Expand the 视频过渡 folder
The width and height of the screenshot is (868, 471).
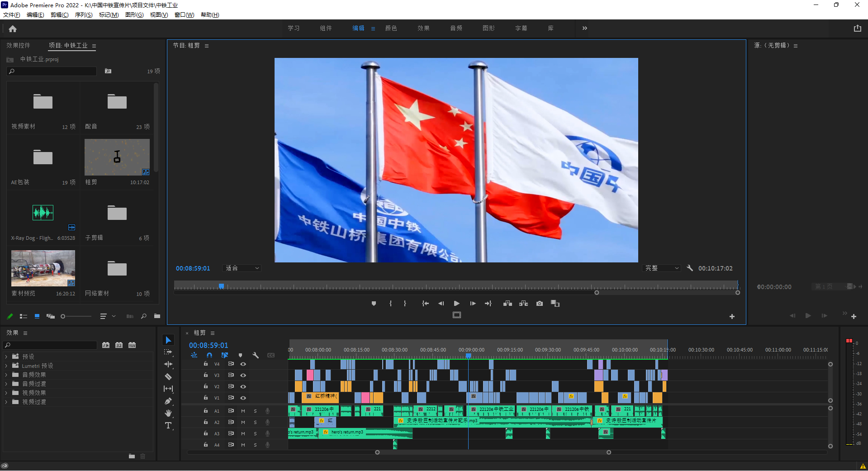(x=6, y=402)
